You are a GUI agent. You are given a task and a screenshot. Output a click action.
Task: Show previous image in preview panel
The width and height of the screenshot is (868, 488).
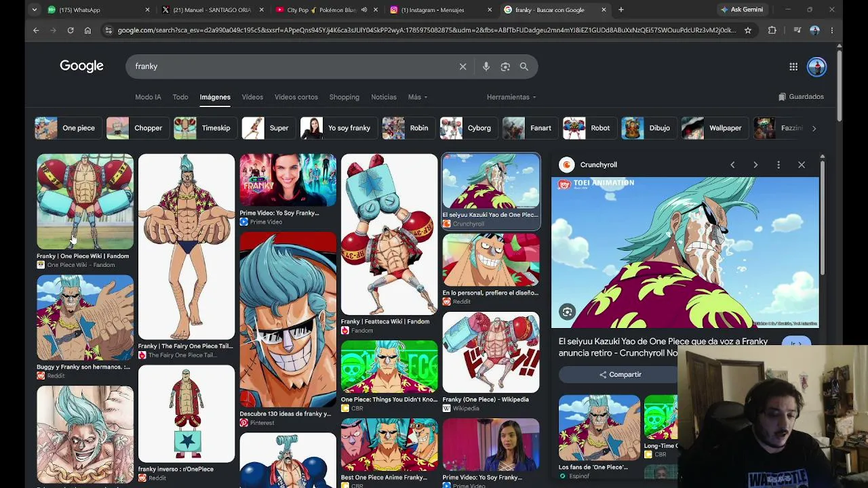coord(732,165)
